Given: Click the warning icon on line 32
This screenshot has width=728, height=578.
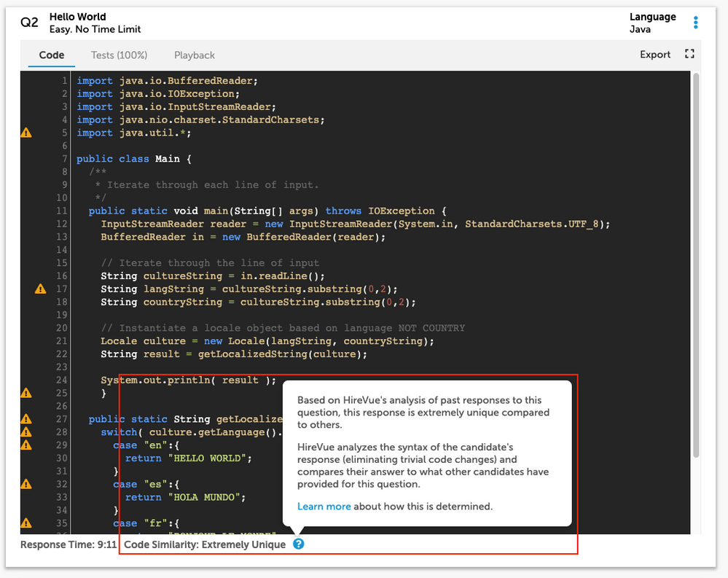Looking at the screenshot, I should (26, 484).
